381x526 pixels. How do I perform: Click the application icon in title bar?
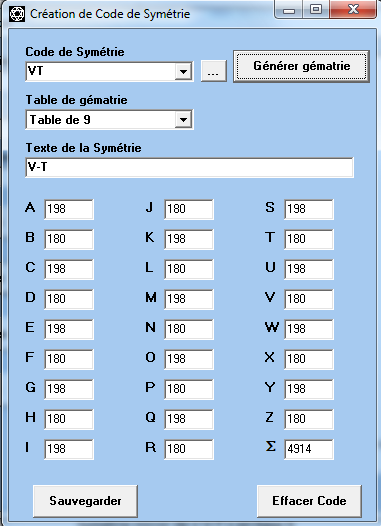[x=17, y=14]
